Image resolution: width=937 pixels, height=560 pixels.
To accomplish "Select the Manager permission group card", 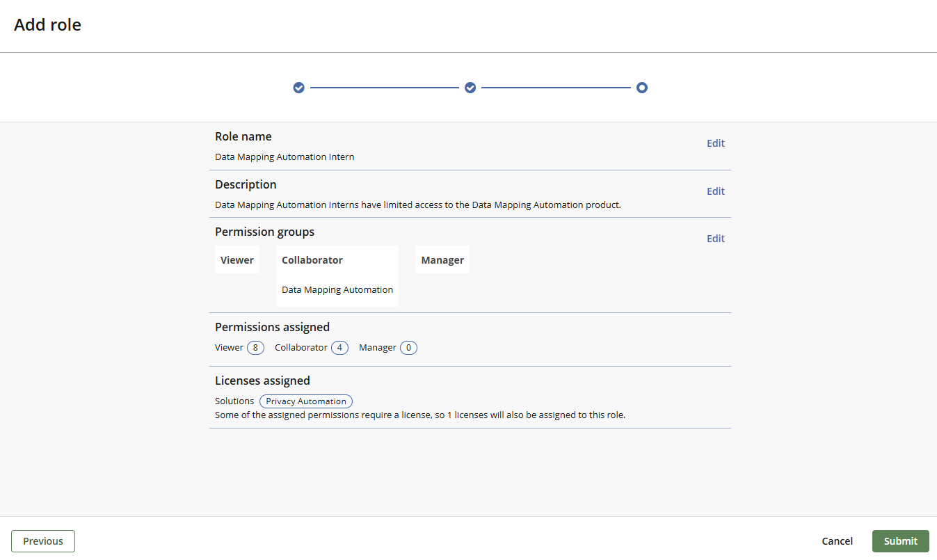I will (x=442, y=260).
